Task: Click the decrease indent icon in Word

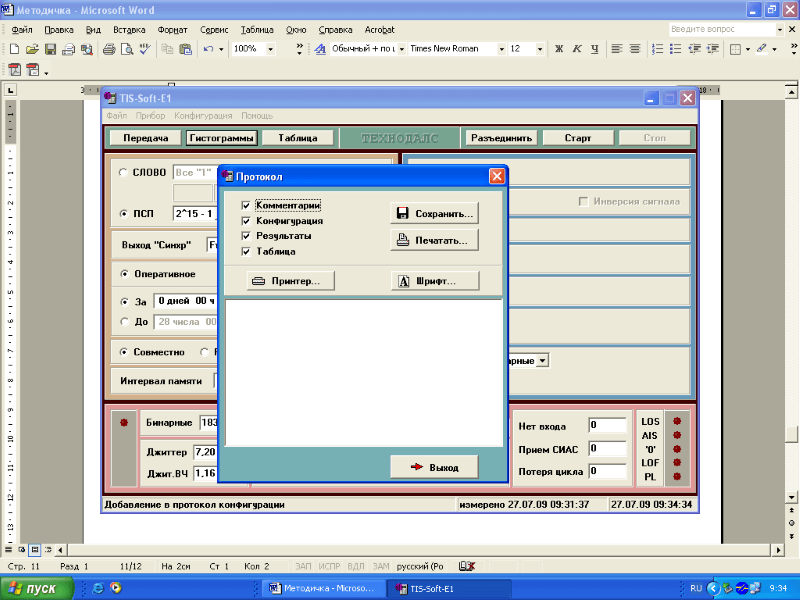Action: (694, 49)
